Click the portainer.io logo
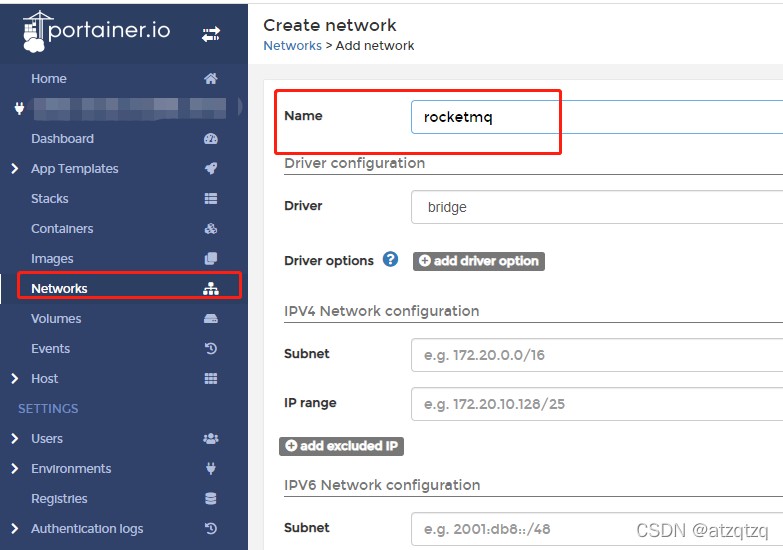The height and width of the screenshot is (550, 783). point(96,31)
